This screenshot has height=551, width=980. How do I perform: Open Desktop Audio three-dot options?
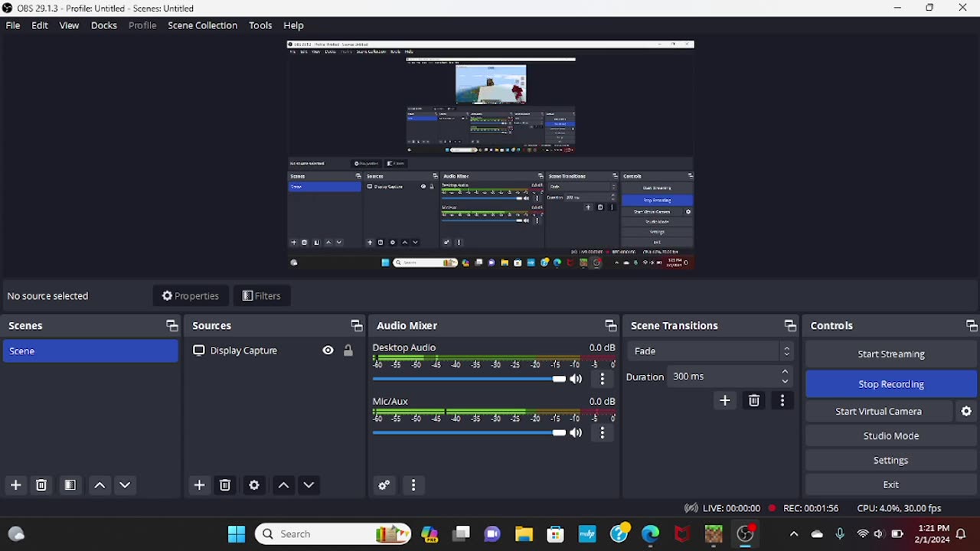click(x=603, y=379)
